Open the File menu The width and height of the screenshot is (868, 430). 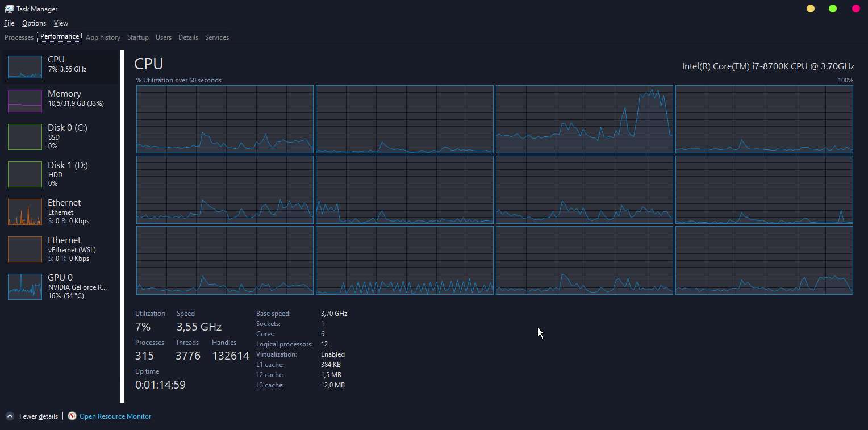9,23
